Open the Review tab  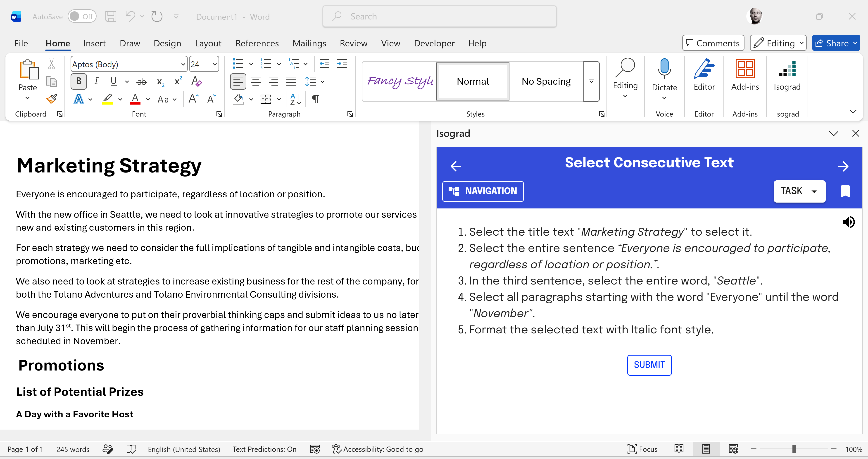353,43
